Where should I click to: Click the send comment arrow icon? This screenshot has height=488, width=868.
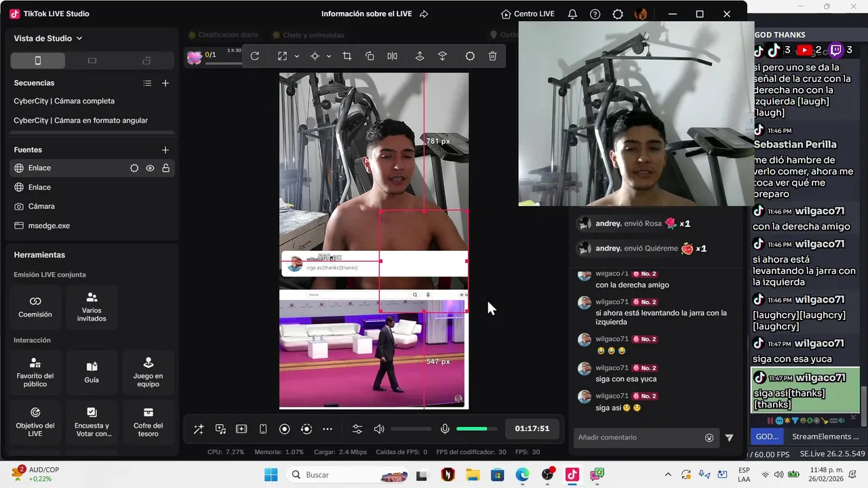point(729,438)
